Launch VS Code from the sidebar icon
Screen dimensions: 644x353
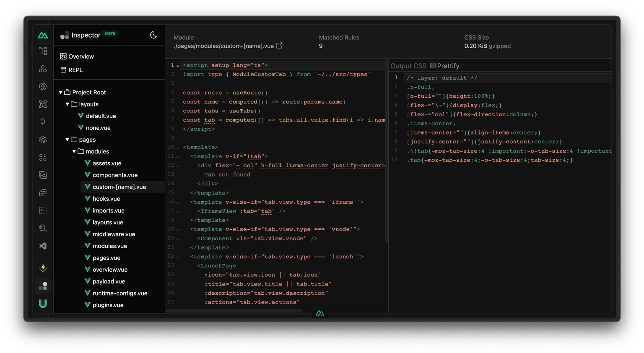[42, 246]
